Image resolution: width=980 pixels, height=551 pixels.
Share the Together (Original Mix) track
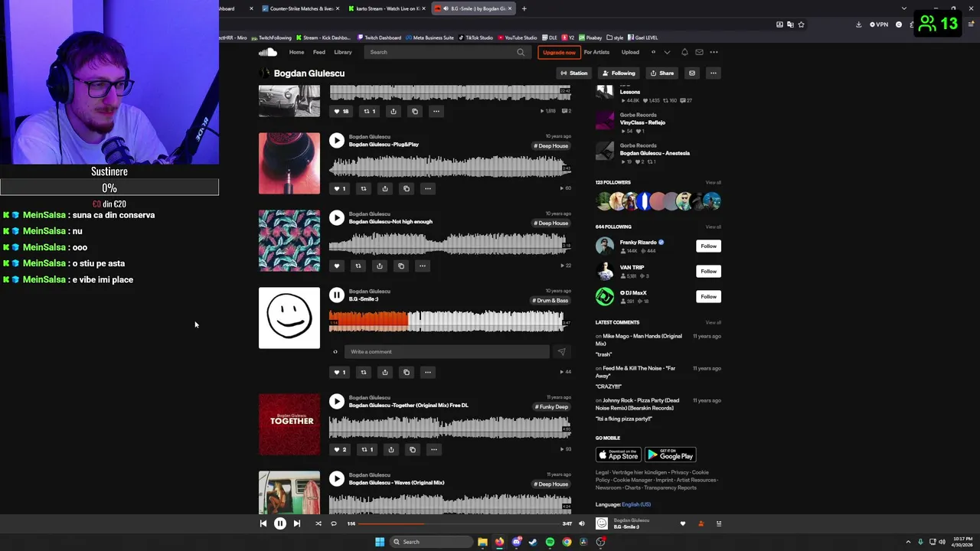coord(391,449)
